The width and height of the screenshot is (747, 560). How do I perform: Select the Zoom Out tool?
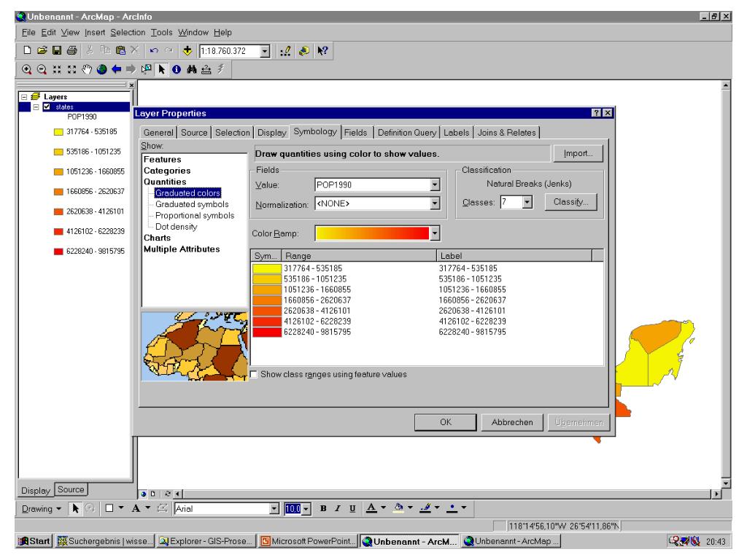point(42,69)
